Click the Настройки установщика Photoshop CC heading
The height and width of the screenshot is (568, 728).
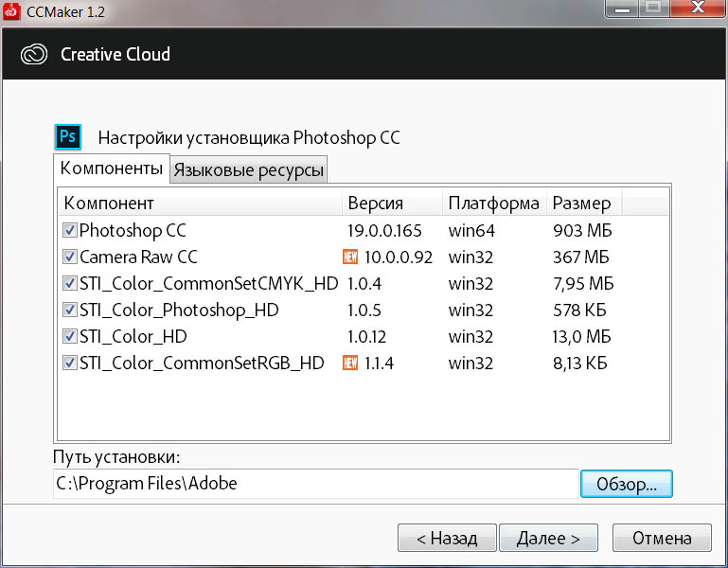coord(249,138)
